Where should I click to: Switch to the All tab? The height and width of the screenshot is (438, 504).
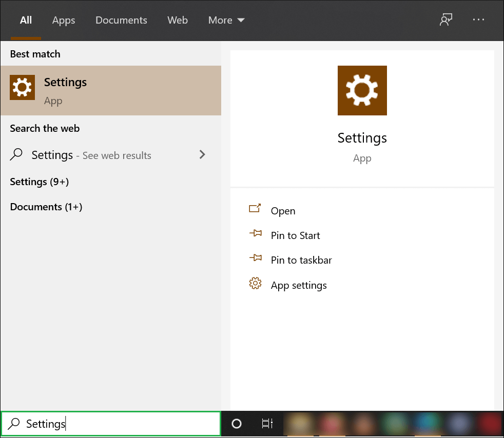(26, 20)
